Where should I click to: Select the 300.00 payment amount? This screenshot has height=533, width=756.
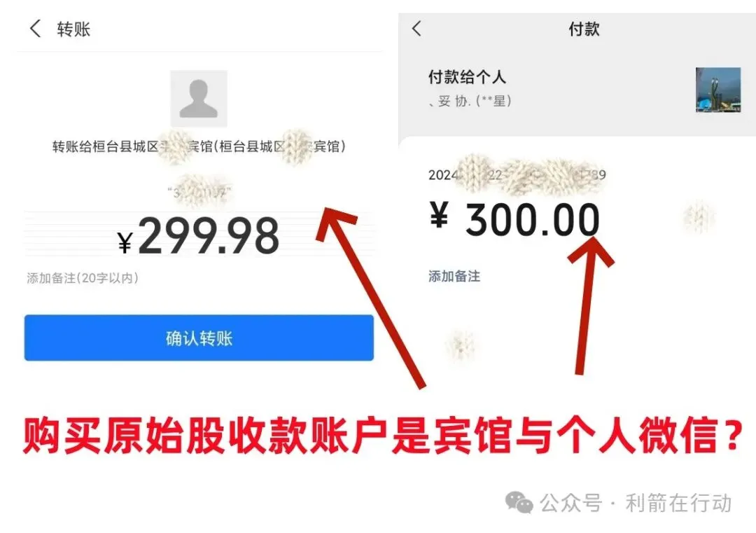532,220
